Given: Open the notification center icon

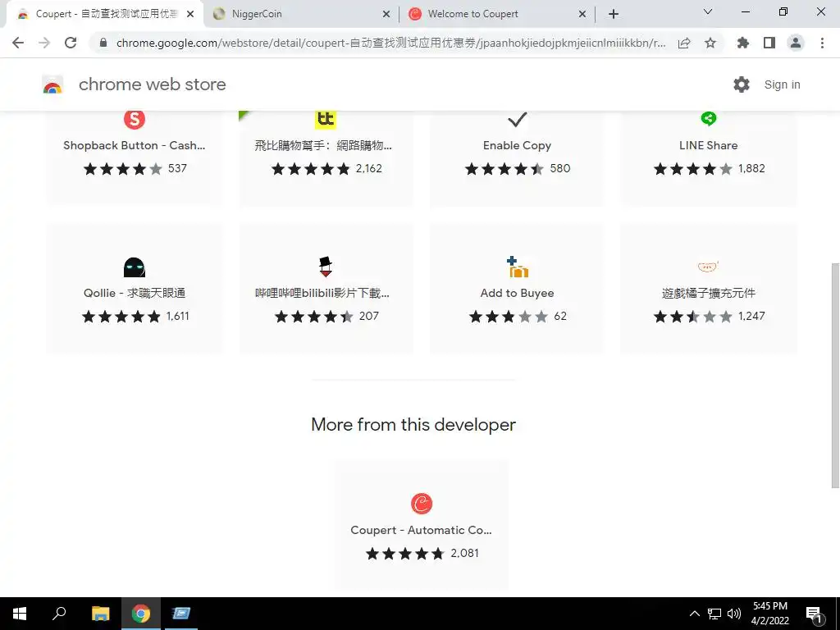Looking at the screenshot, I should click(x=814, y=614).
